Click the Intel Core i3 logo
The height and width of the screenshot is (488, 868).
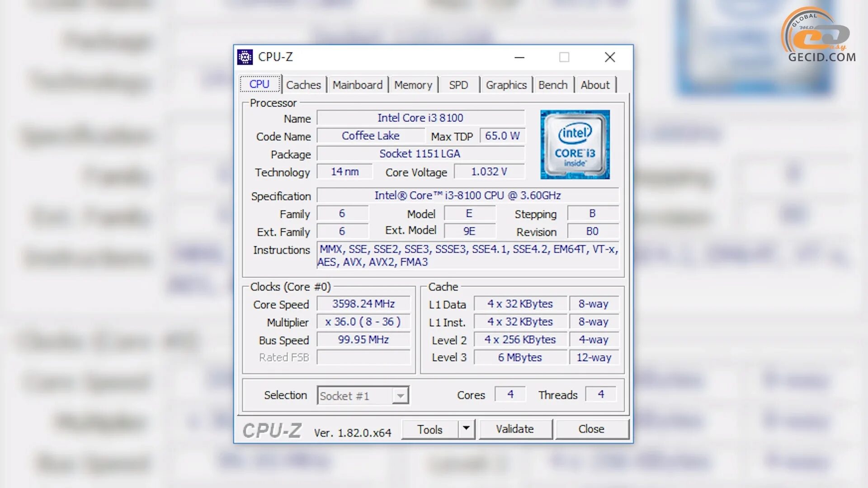575,145
